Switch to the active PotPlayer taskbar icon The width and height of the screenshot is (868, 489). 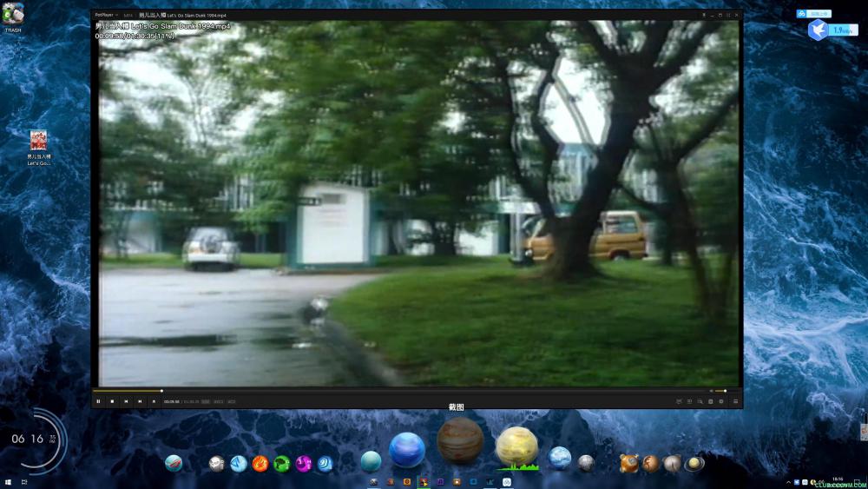tap(424, 482)
